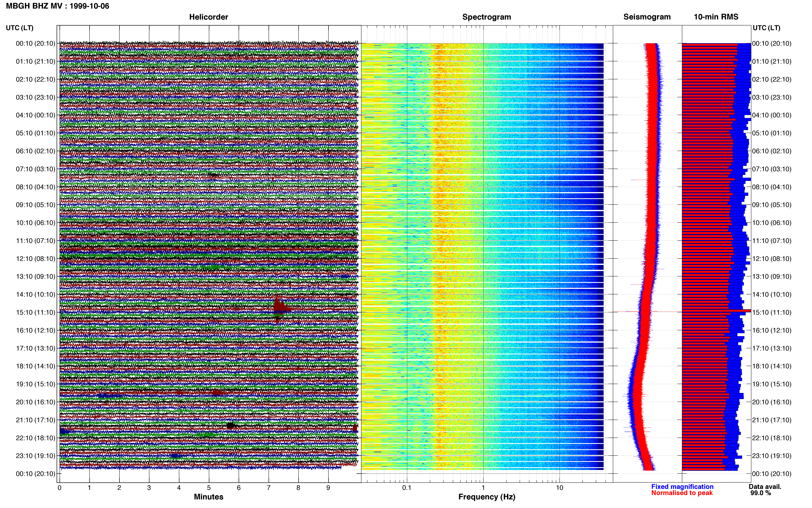Click the left time label '23:10 (19:10)'

click(35, 456)
